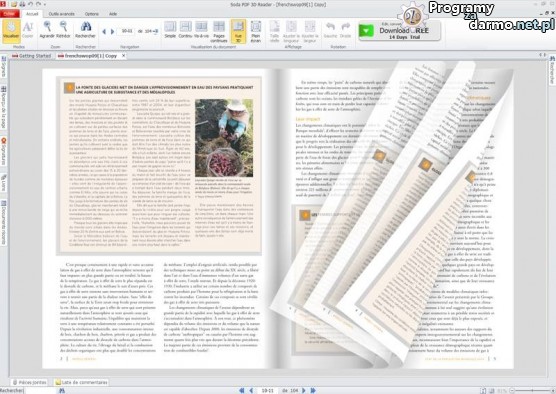
Task: Open Documents récents side panel
Action: pyautogui.click(x=4, y=222)
